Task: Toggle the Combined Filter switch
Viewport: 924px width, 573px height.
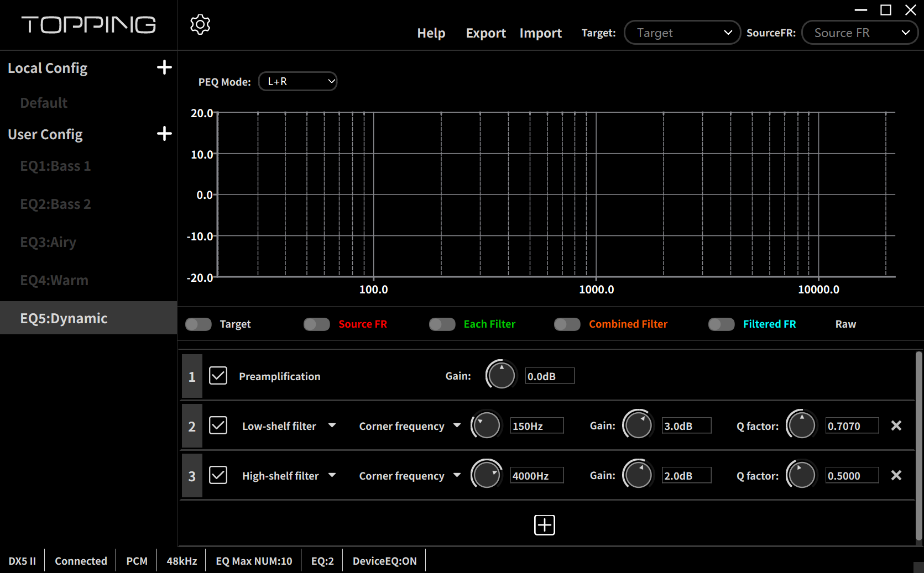Action: pos(567,324)
